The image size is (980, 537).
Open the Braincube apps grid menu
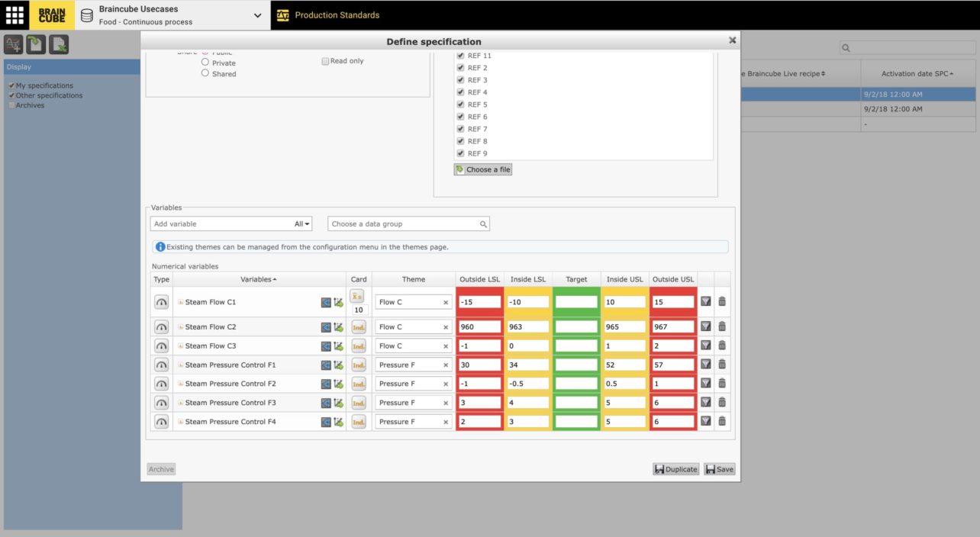point(15,15)
